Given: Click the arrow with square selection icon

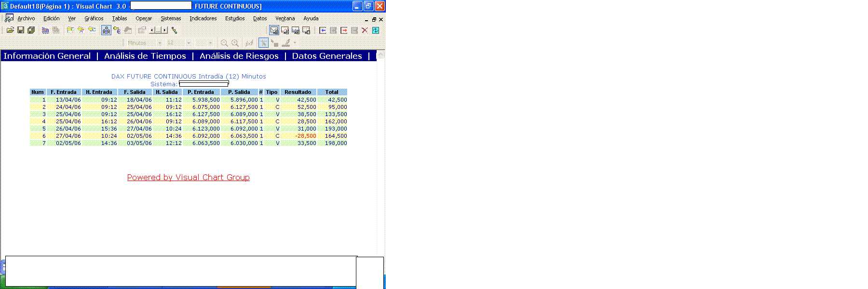Looking at the screenshot, I should click(274, 43).
